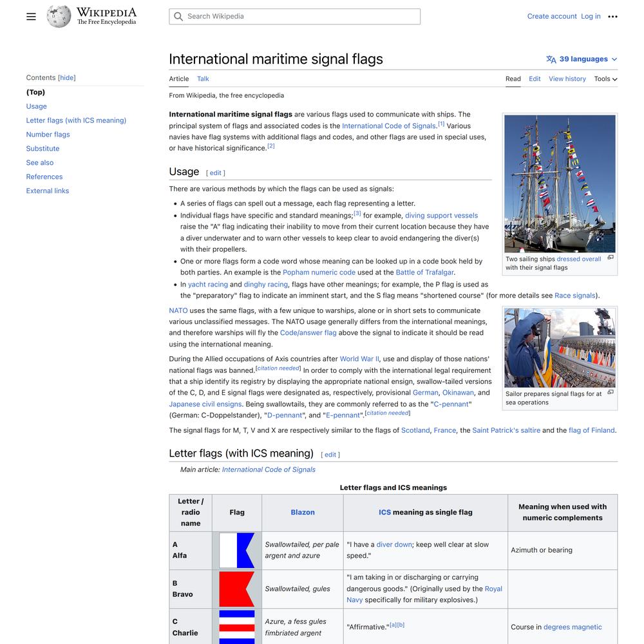The image size is (644, 644).
Task: Enlarge the sailing ships image via icon
Action: pos(611,258)
